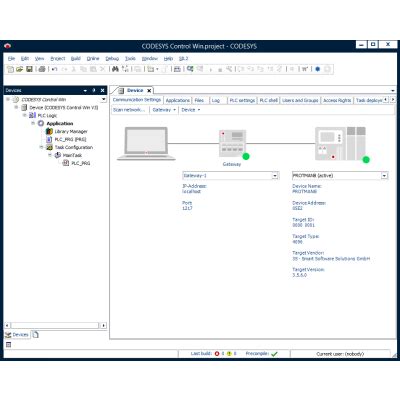Click the Undo arrow icon
400x400 pixels.
point(54,69)
